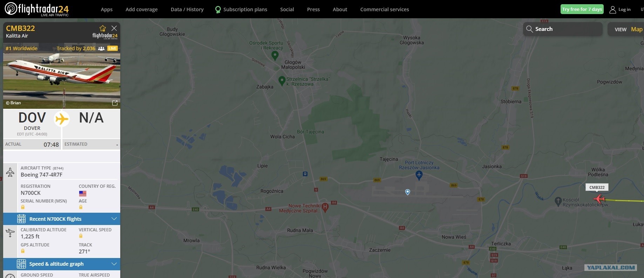Click the Flightradar24 logo in header
644x278 pixels.
coord(37,9)
